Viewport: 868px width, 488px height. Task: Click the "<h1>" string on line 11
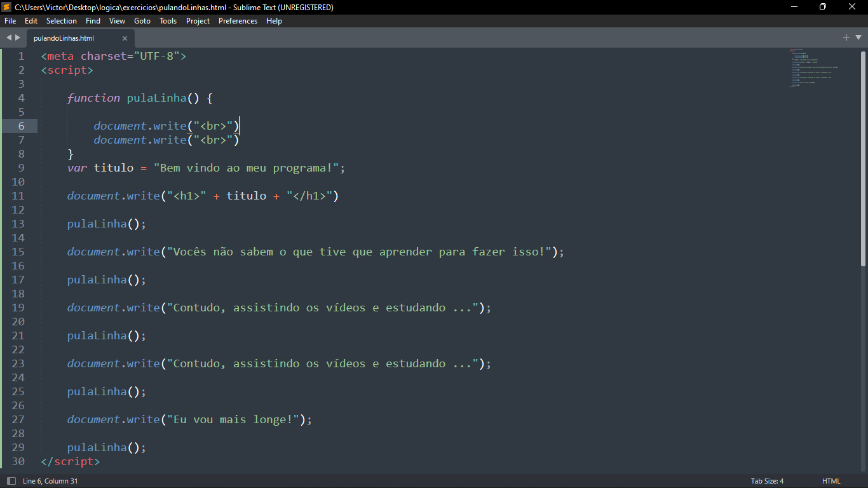point(187,196)
